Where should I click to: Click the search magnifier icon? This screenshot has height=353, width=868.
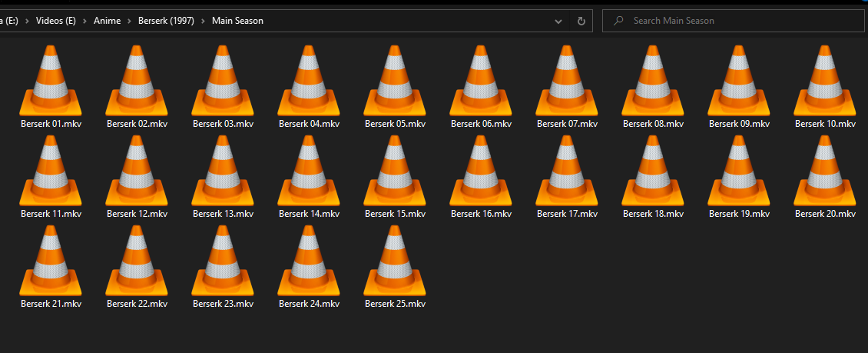(619, 21)
